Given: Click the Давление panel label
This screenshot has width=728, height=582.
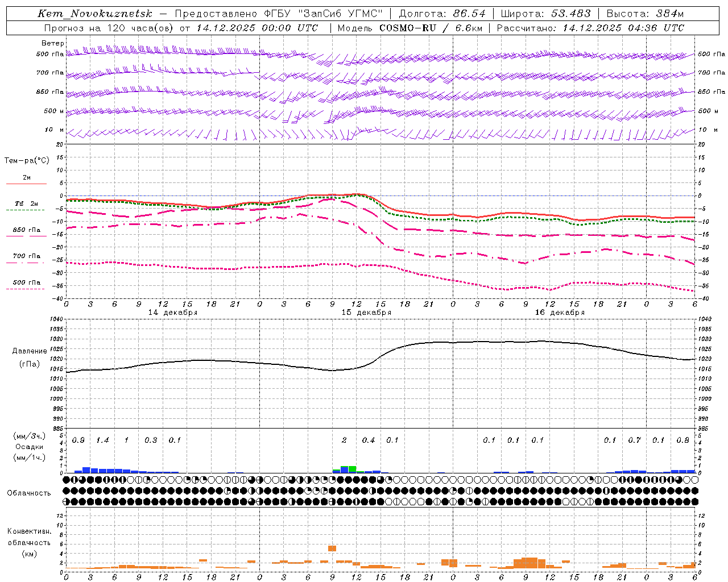Looking at the screenshot, I should (30, 351).
